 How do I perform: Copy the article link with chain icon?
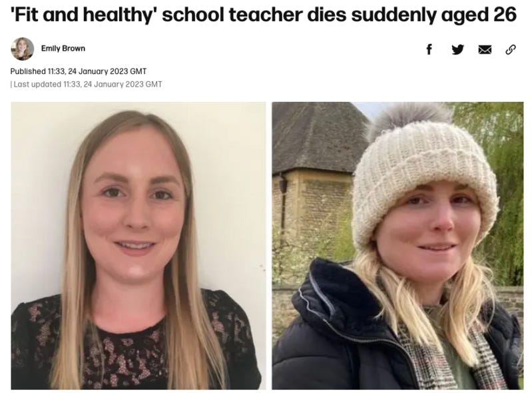point(511,49)
